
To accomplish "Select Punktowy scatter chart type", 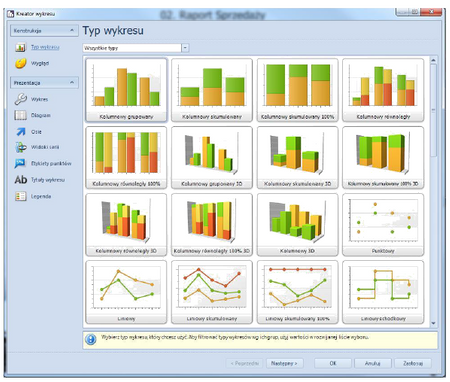I will tap(383, 225).
